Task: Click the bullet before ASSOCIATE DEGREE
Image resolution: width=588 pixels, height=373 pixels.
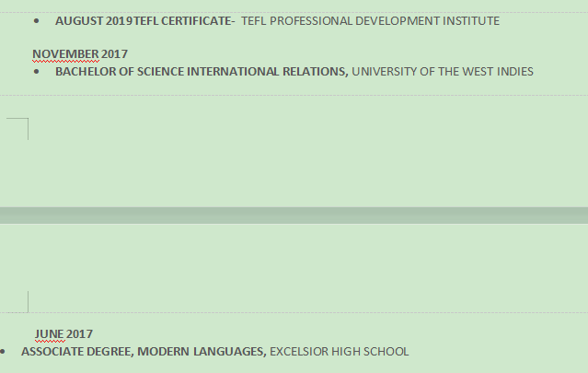Action: coord(5,352)
